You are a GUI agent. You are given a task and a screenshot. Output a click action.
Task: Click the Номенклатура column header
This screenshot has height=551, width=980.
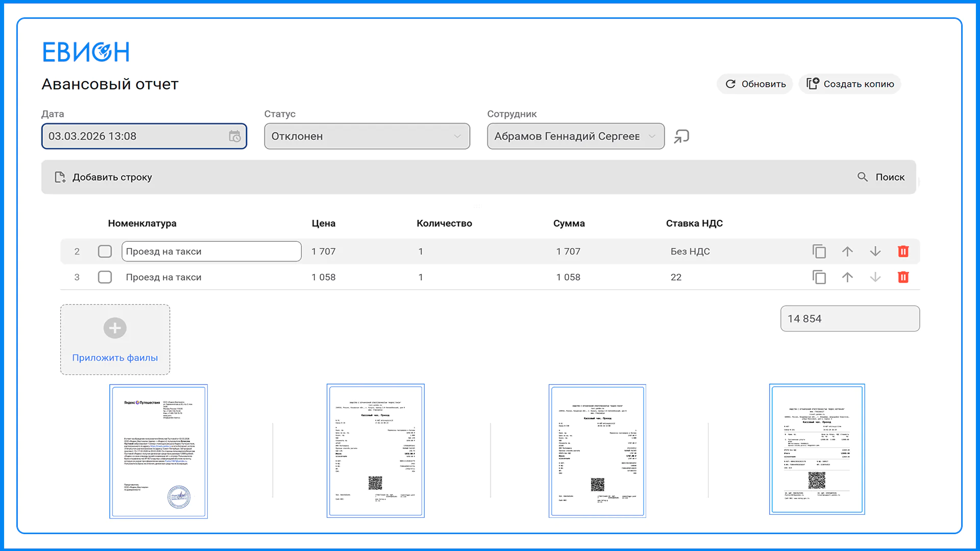(142, 223)
